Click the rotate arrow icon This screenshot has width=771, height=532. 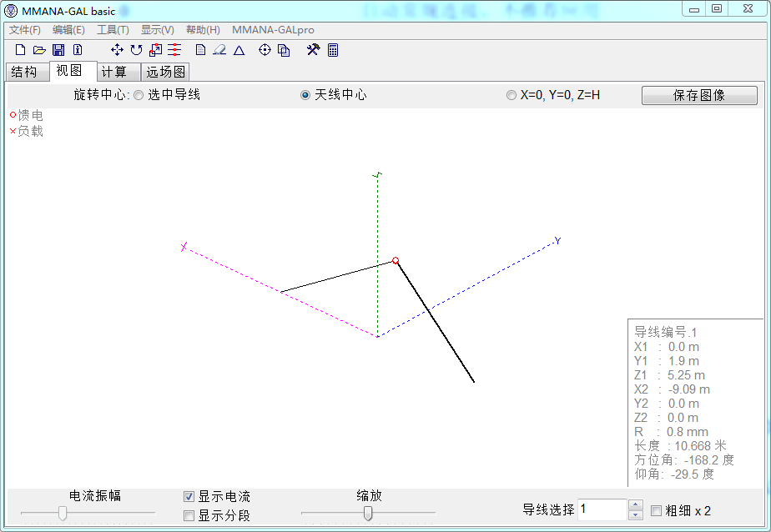[136, 50]
